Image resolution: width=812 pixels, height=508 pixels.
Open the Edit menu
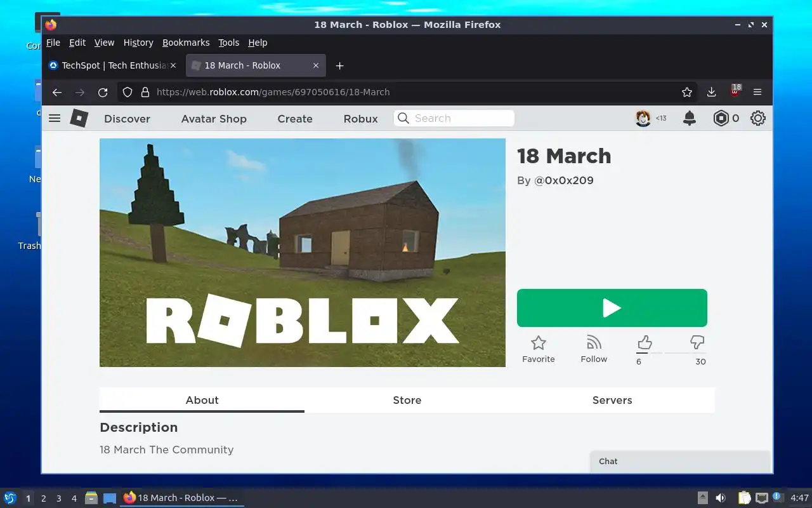pos(77,43)
